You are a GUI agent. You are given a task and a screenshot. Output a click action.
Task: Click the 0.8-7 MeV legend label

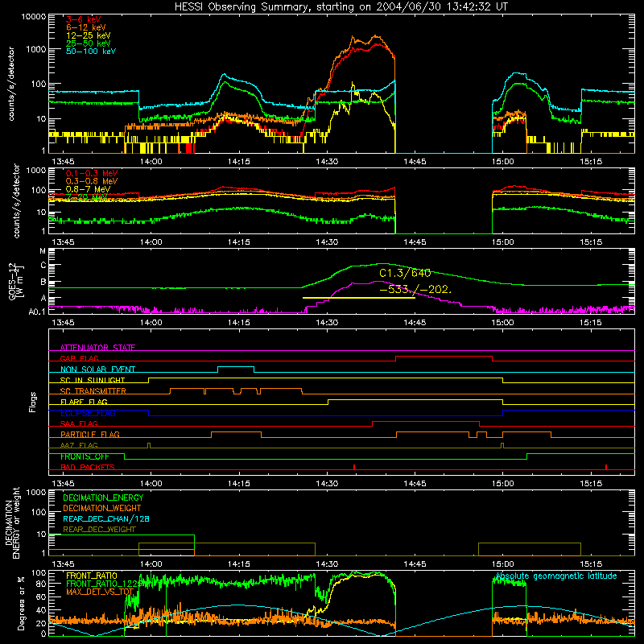[88, 189]
